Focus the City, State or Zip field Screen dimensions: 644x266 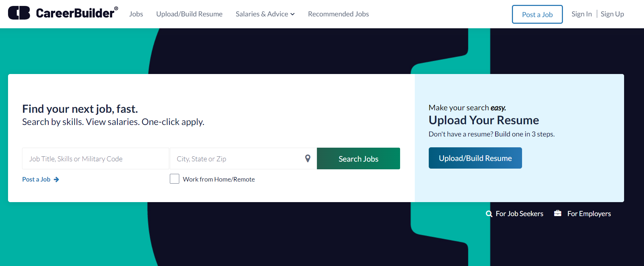tap(243, 158)
